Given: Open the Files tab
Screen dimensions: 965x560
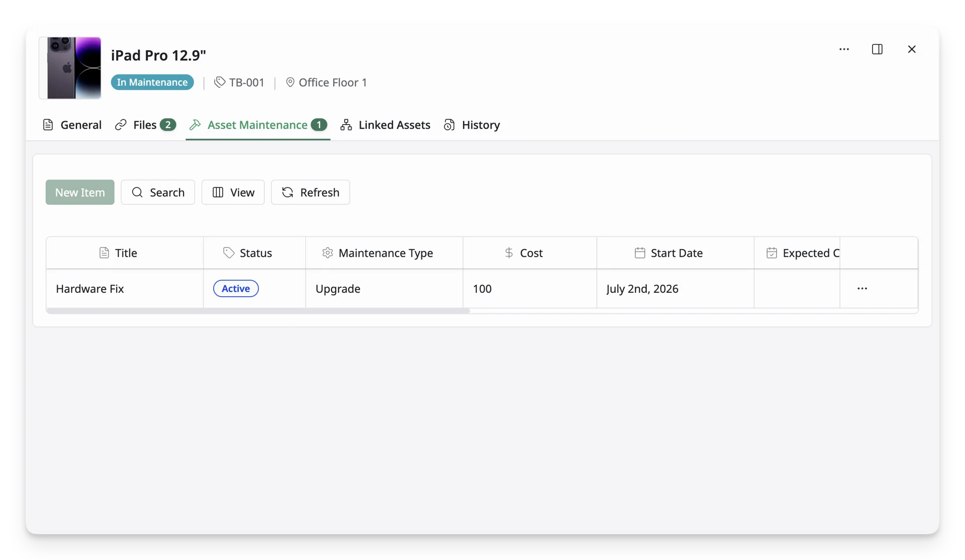Looking at the screenshot, I should [145, 125].
